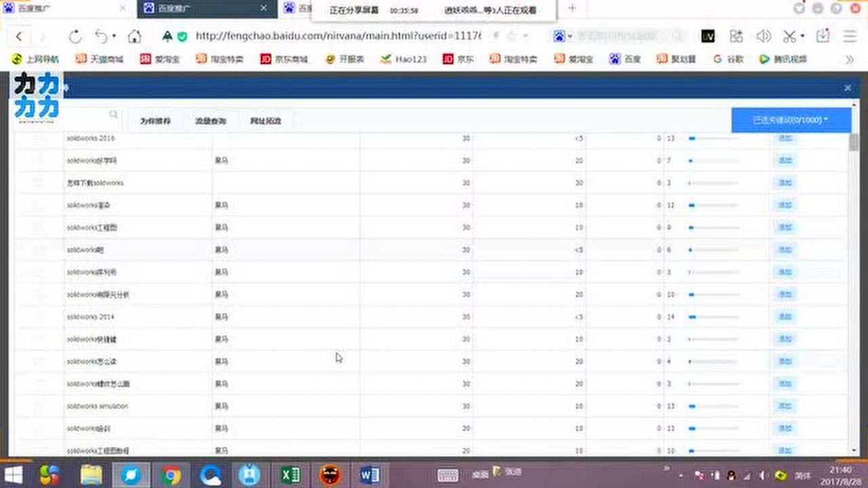
Task: Expand the 已选关键词(0/1000) dropdown
Action: pyautogui.click(x=791, y=120)
